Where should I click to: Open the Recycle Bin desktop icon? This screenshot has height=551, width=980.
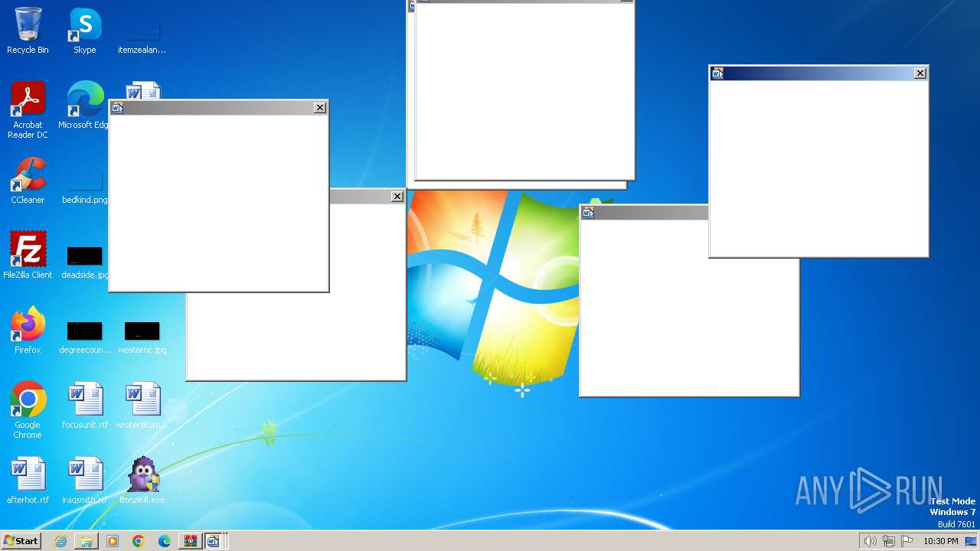[x=28, y=31]
